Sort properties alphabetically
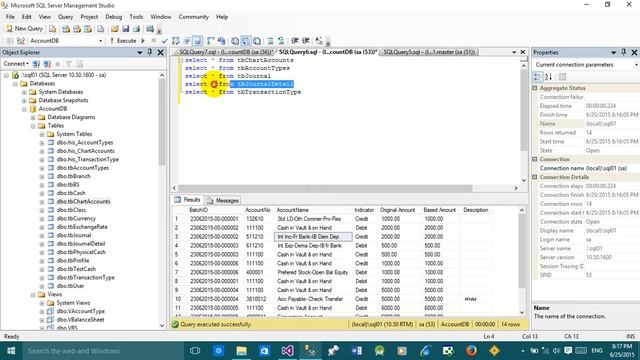640x360 pixels. (x=549, y=77)
